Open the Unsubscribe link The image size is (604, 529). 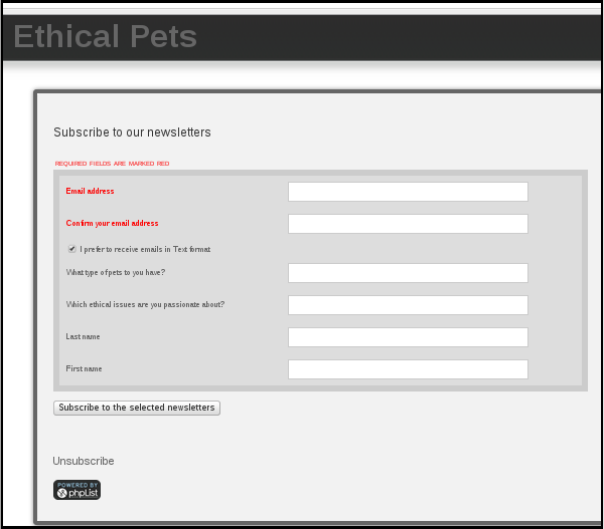(83, 461)
